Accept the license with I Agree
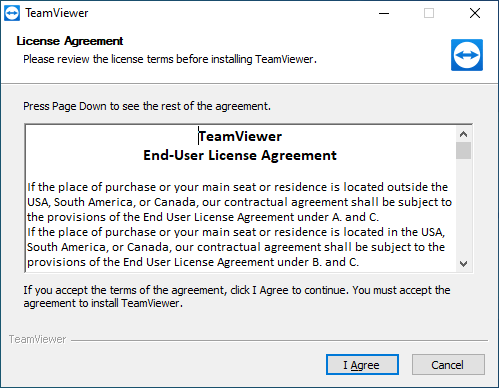 [362, 365]
